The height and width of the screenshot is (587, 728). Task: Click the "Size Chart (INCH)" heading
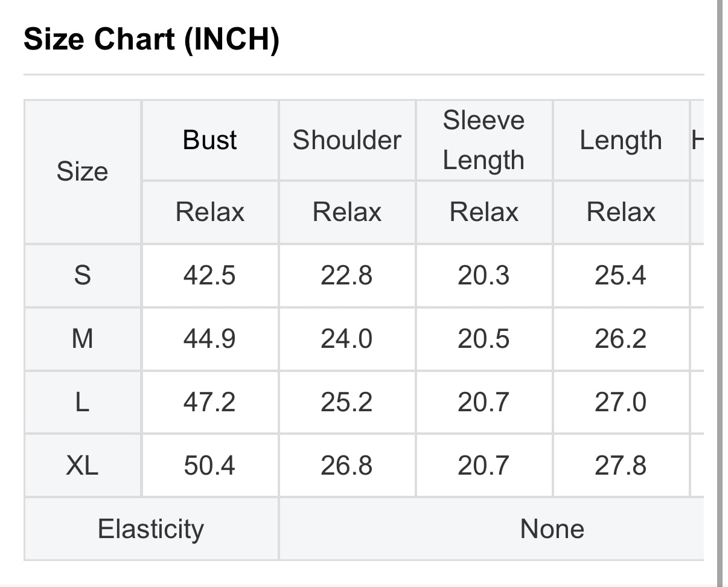pyautogui.click(x=151, y=40)
